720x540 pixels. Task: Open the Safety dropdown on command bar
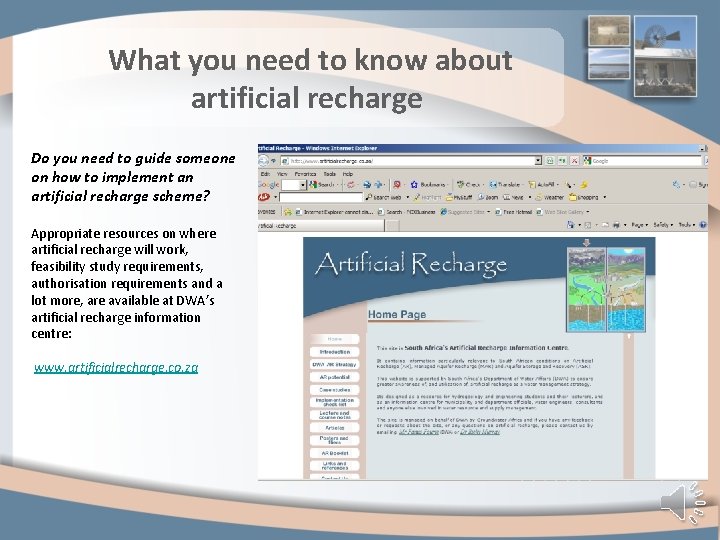coord(663,225)
